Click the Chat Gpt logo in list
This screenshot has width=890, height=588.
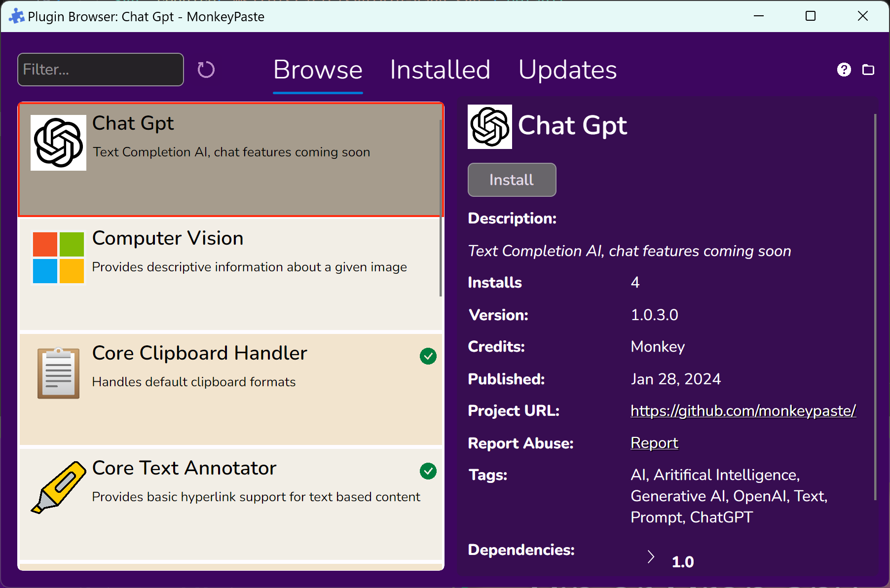point(58,143)
